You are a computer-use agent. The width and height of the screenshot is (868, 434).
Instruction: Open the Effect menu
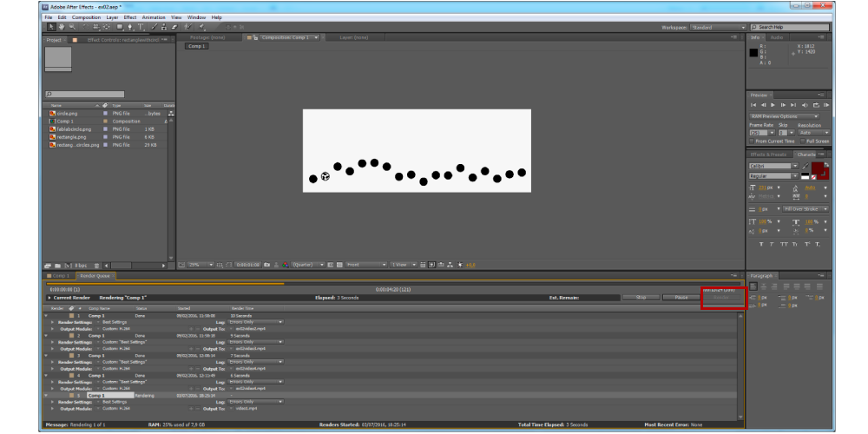tap(130, 17)
